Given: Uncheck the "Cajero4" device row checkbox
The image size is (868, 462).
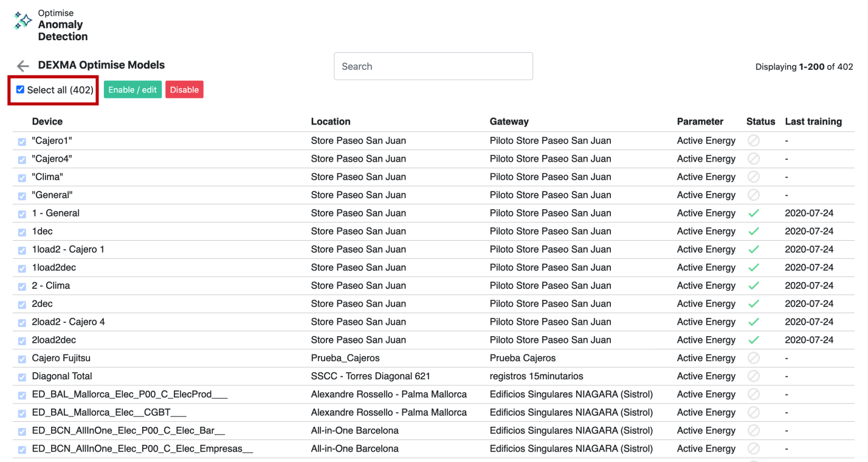Looking at the screenshot, I should tap(22, 160).
